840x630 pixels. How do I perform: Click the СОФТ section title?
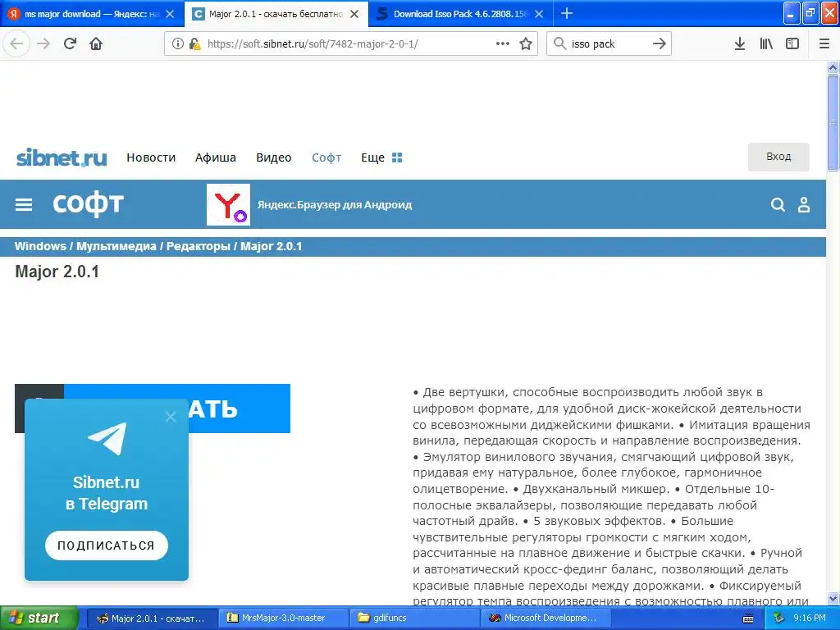(89, 204)
